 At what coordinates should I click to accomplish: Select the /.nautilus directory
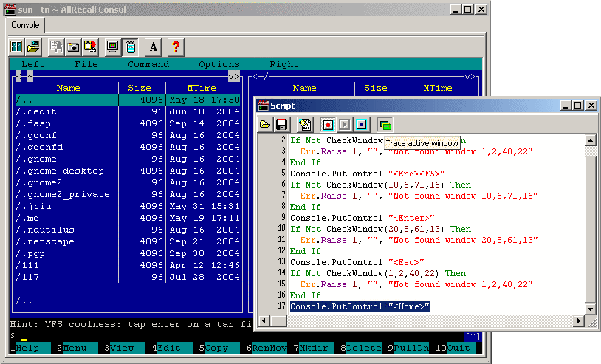pyautogui.click(x=128, y=230)
